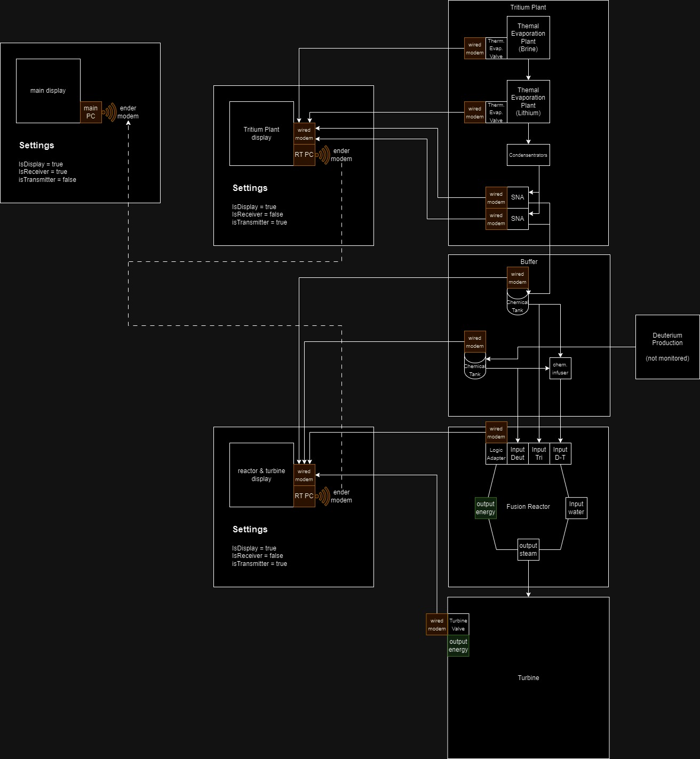Select the main display box

coord(48,91)
